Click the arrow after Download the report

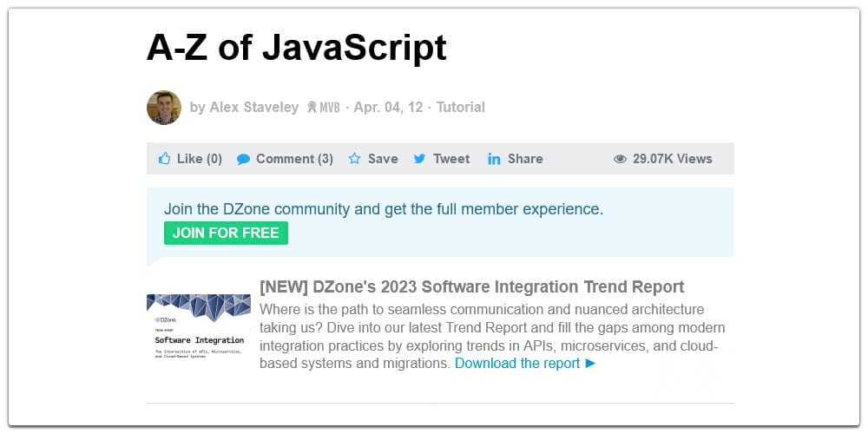pyautogui.click(x=591, y=364)
